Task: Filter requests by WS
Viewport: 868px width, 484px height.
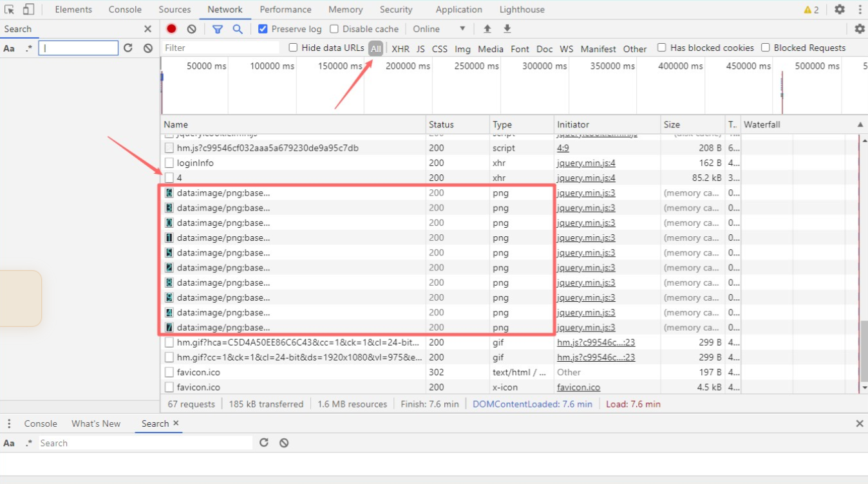Action: (x=567, y=48)
